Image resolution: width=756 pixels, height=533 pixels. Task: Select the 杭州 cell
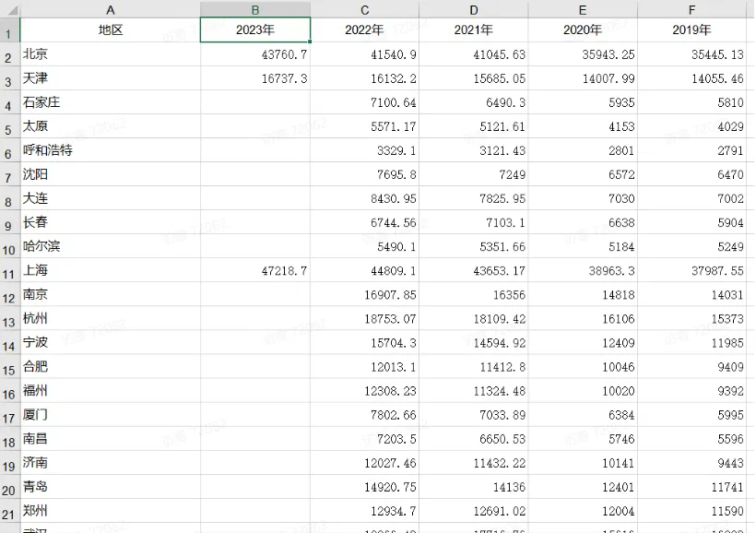[111, 318]
